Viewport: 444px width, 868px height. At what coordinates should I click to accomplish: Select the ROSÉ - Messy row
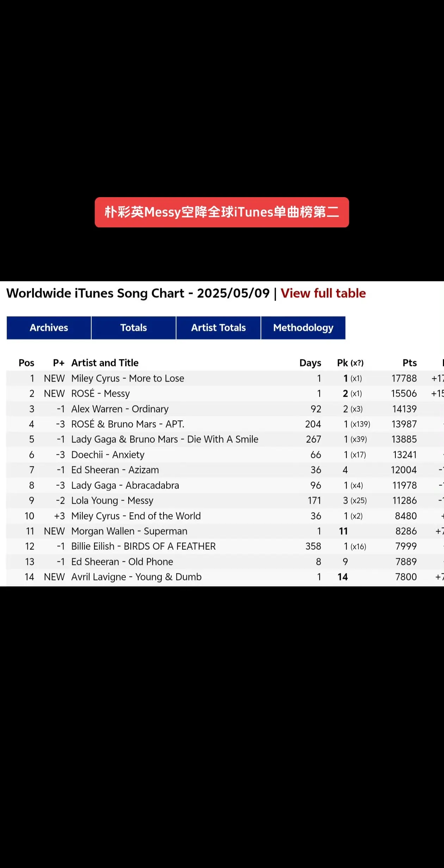[225, 394]
